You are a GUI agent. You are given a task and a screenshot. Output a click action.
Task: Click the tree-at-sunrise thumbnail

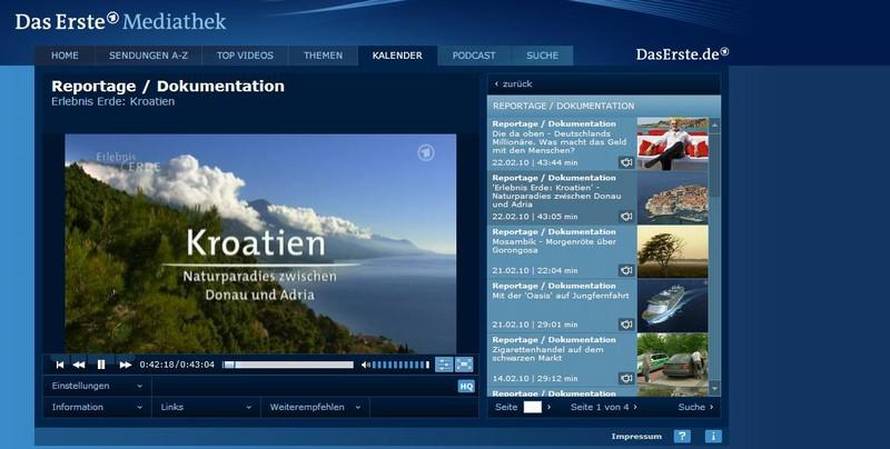point(673,251)
